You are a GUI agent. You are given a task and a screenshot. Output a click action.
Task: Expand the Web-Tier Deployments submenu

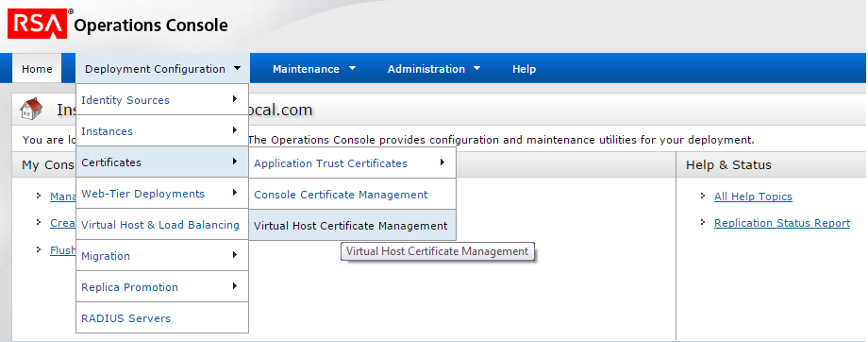(x=162, y=194)
